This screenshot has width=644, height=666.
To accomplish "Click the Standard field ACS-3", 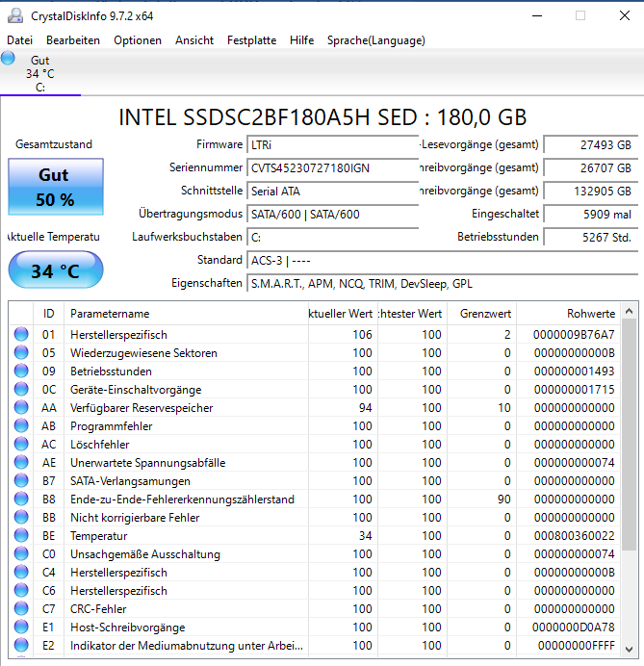I will point(443,261).
